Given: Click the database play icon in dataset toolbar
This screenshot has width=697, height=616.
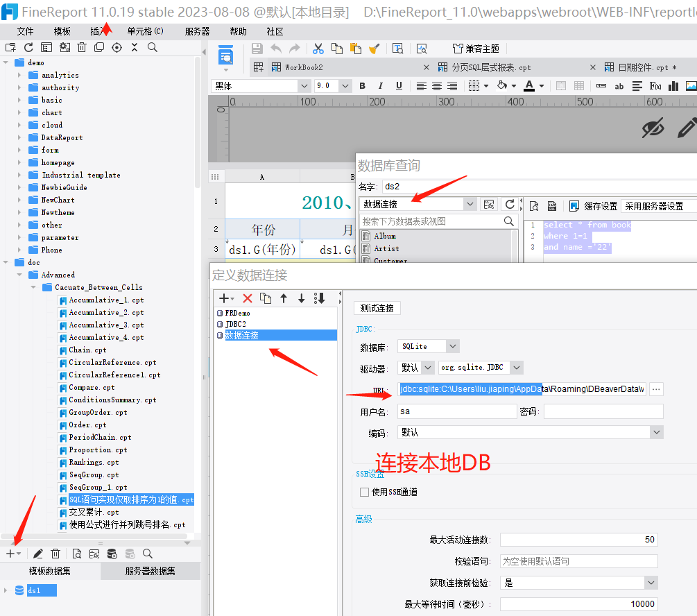Looking at the screenshot, I should pyautogui.click(x=112, y=554).
